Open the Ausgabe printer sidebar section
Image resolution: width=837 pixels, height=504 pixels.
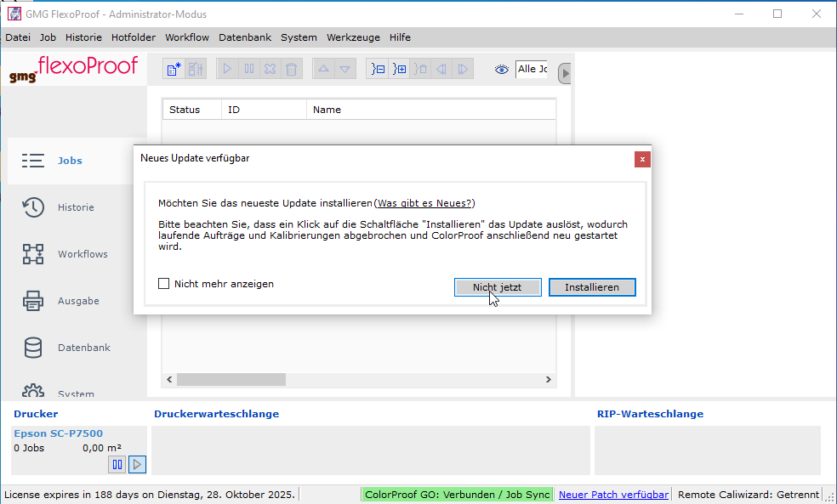[x=71, y=301]
